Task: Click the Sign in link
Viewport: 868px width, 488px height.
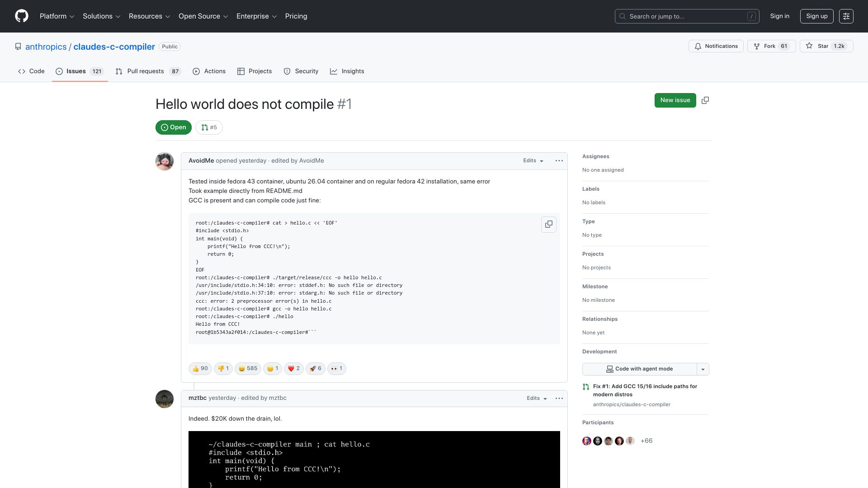Action: coord(780,16)
